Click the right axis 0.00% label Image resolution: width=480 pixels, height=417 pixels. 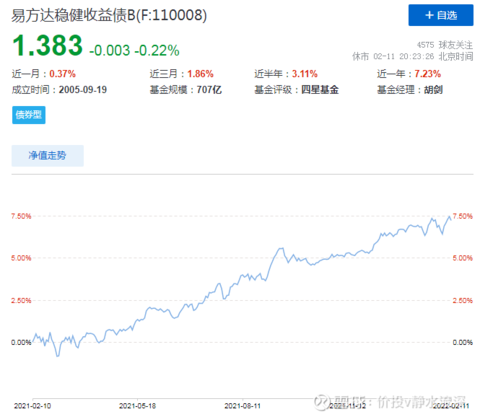462,342
